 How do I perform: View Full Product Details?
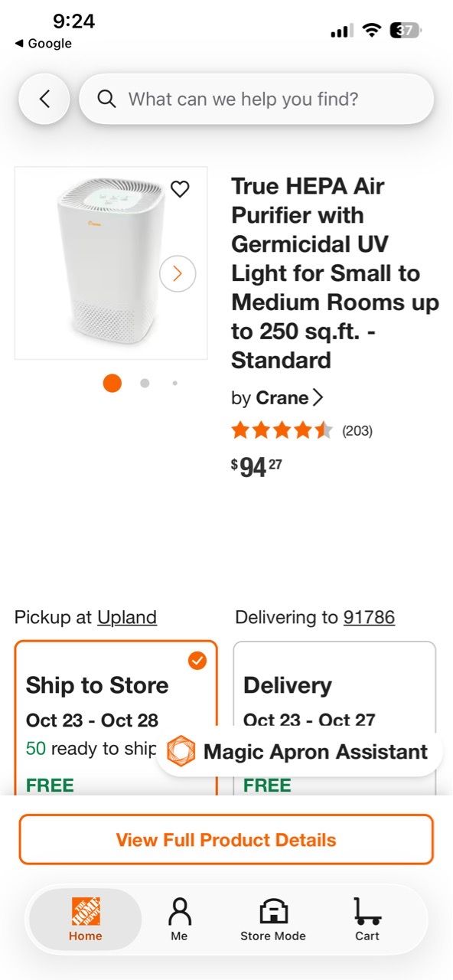point(226,839)
